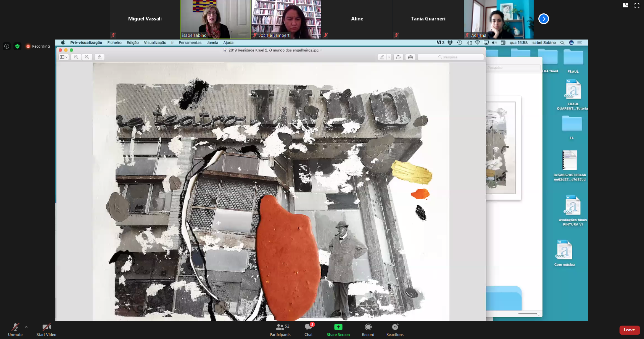The height and width of the screenshot is (339, 644).
Task: Click the Share icon in Preview toolbar
Action: (x=100, y=57)
